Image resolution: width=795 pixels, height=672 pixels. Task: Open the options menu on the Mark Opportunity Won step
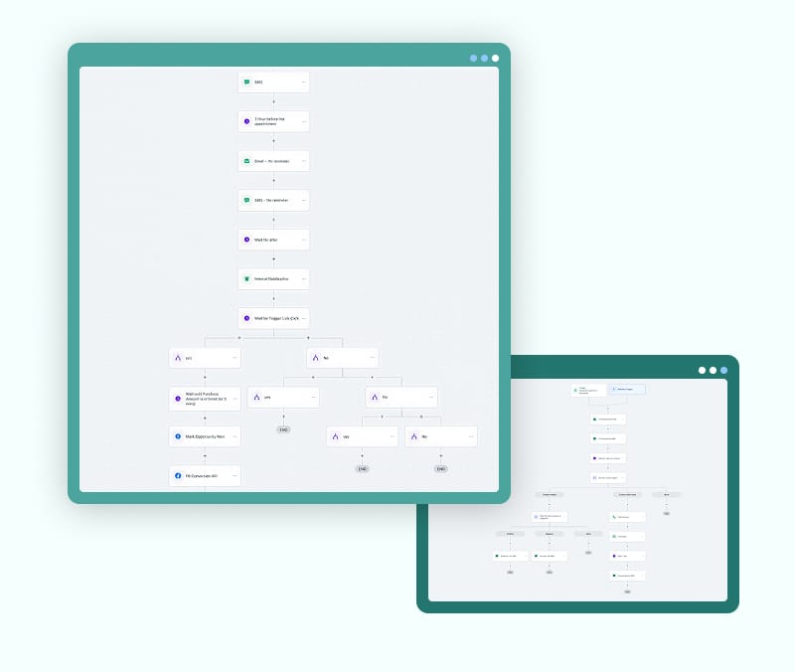tap(235, 436)
